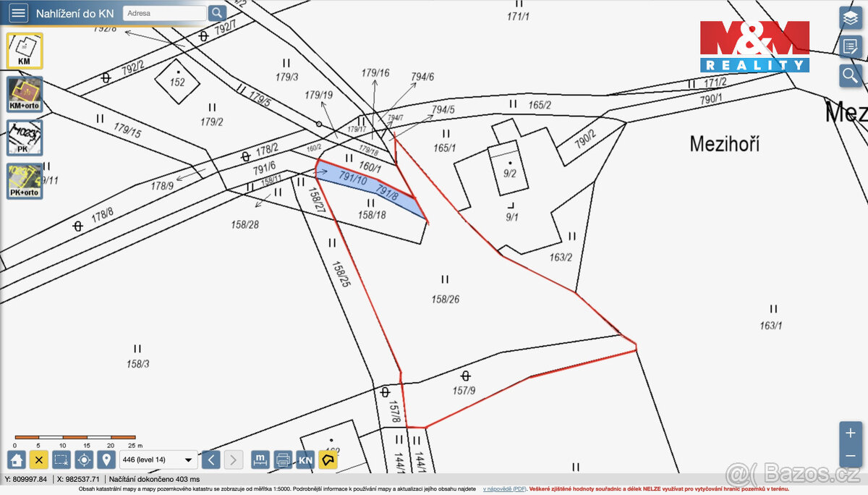Click the yellow X clear selection button
This screenshot has width=868, height=495.
point(39,460)
